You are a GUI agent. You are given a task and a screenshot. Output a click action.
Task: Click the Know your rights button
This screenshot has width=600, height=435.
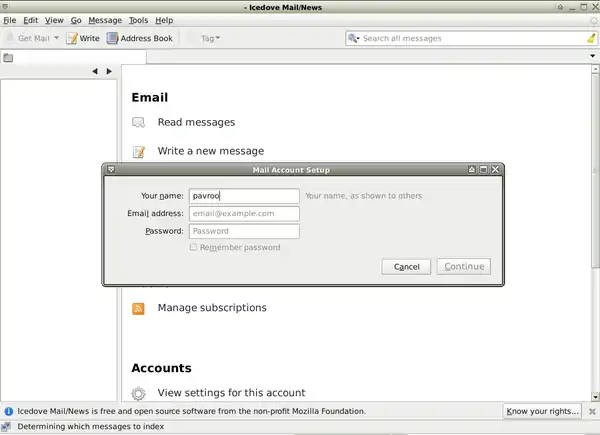click(x=542, y=411)
